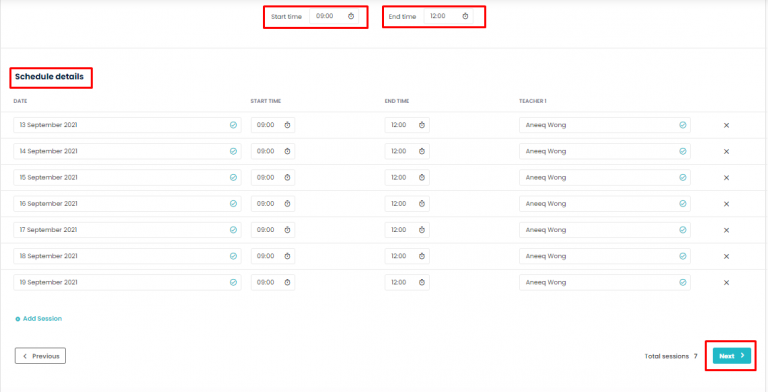
Task: Delete the 16 September 2021 session row
Action: pos(726,204)
